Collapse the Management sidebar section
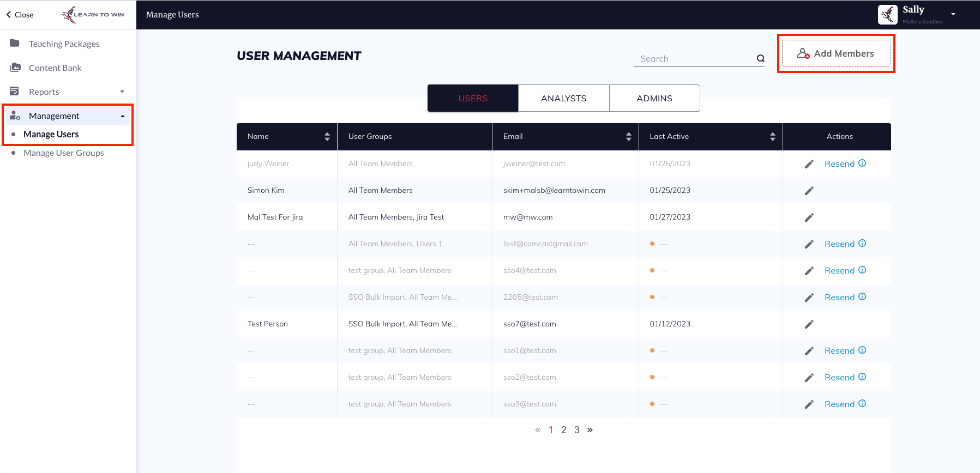 pyautogui.click(x=122, y=116)
